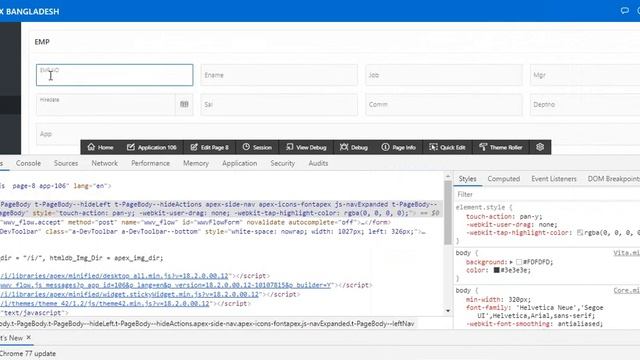Click the 'Chrome 77 update' text
The height and width of the screenshot is (360, 640).
[28, 353]
